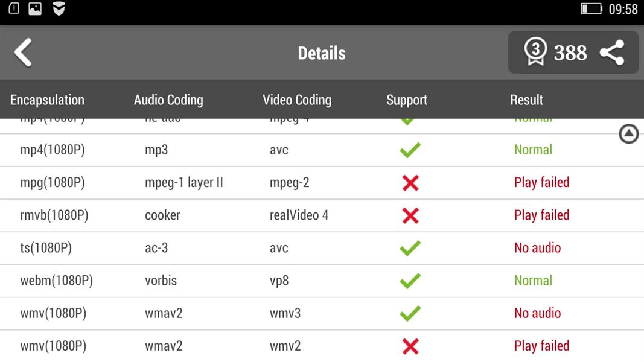Tap the back arrow icon
Screen dimensions: 644x362
pos(23,52)
